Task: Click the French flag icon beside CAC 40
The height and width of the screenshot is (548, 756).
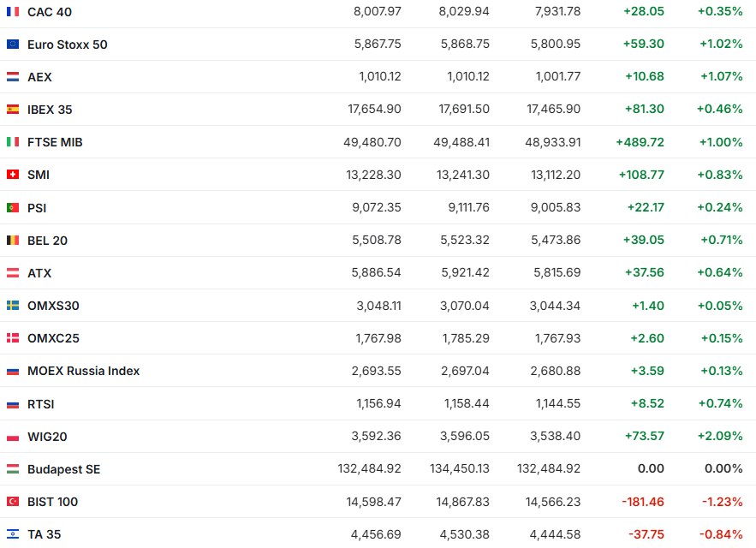Action: tap(13, 12)
